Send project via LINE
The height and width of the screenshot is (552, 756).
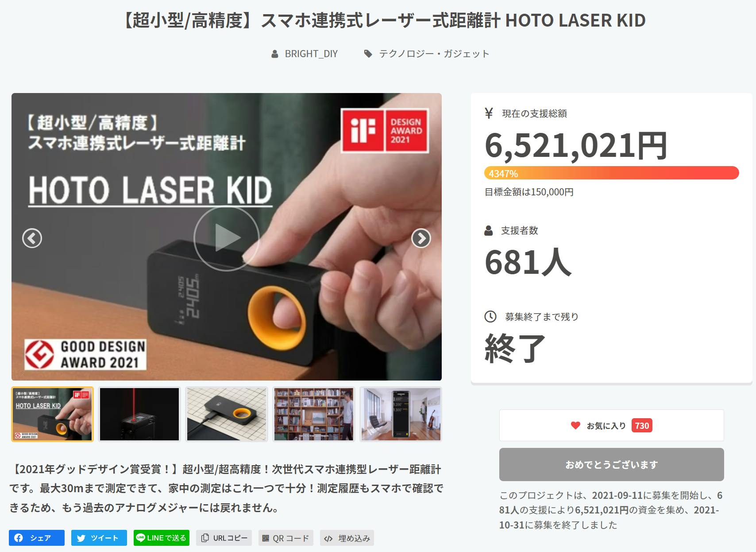coord(162,538)
